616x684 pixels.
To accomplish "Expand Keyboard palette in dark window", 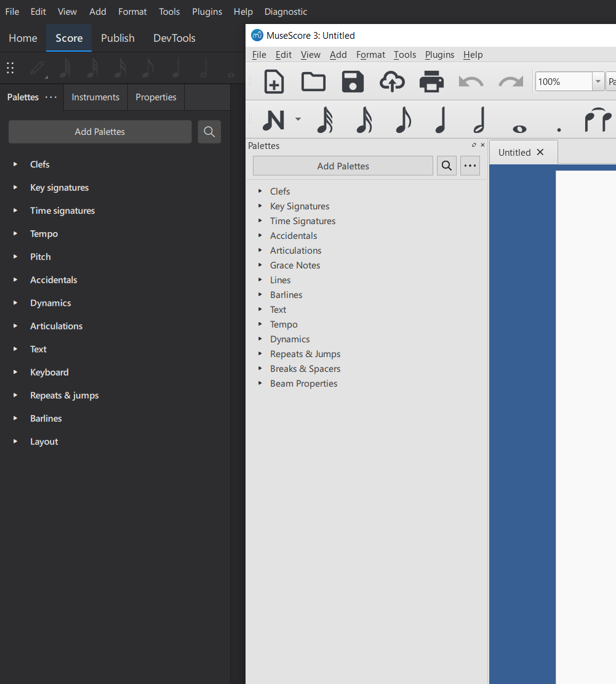I will 15,372.
